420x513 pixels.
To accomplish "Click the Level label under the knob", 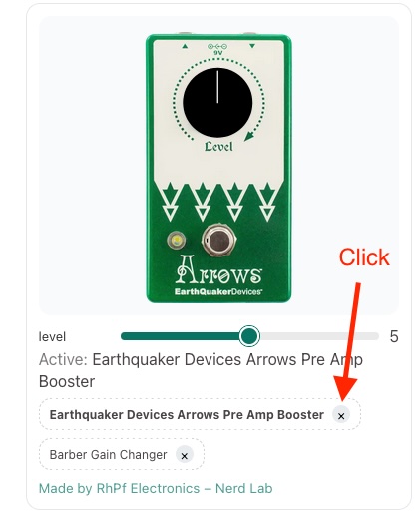I will pyautogui.click(x=218, y=146).
